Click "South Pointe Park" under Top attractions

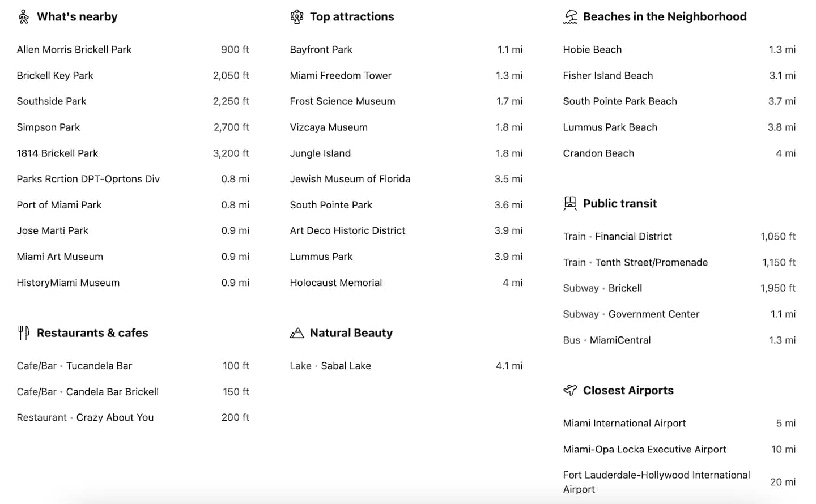point(331,205)
